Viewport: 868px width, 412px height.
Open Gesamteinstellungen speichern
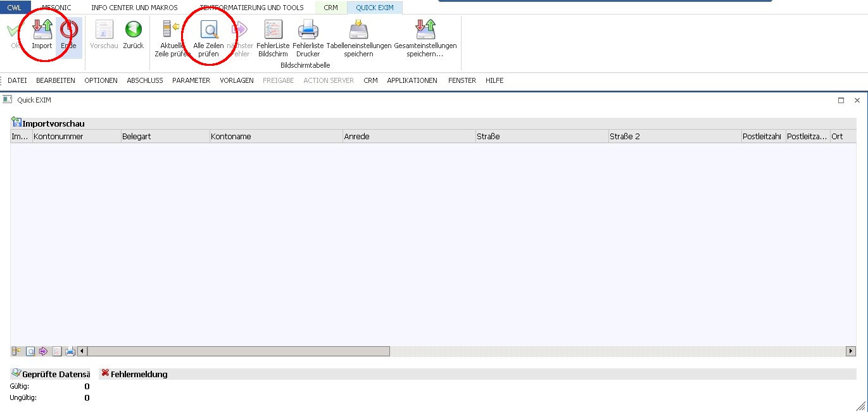(x=425, y=30)
